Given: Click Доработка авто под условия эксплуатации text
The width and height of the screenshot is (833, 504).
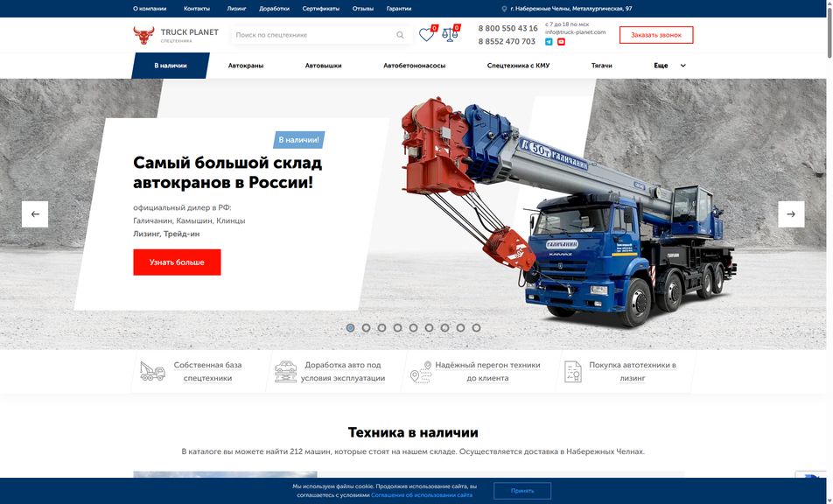Looking at the screenshot, I should (343, 372).
